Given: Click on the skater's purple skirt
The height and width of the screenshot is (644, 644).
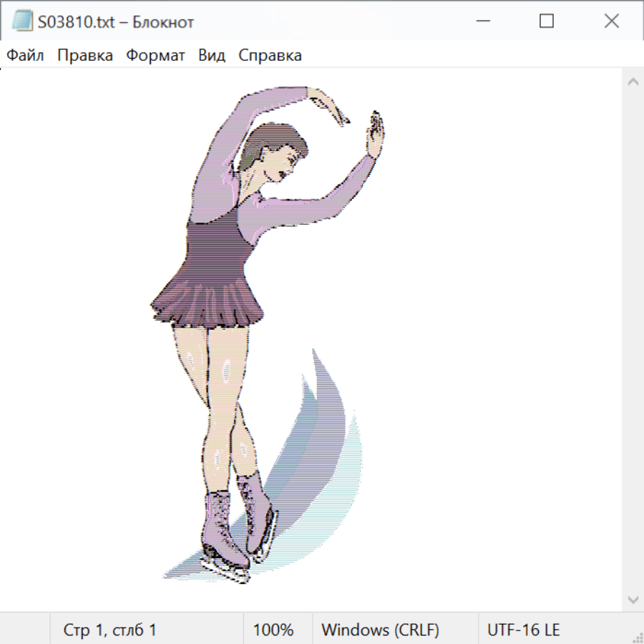Looking at the screenshot, I should (208, 297).
